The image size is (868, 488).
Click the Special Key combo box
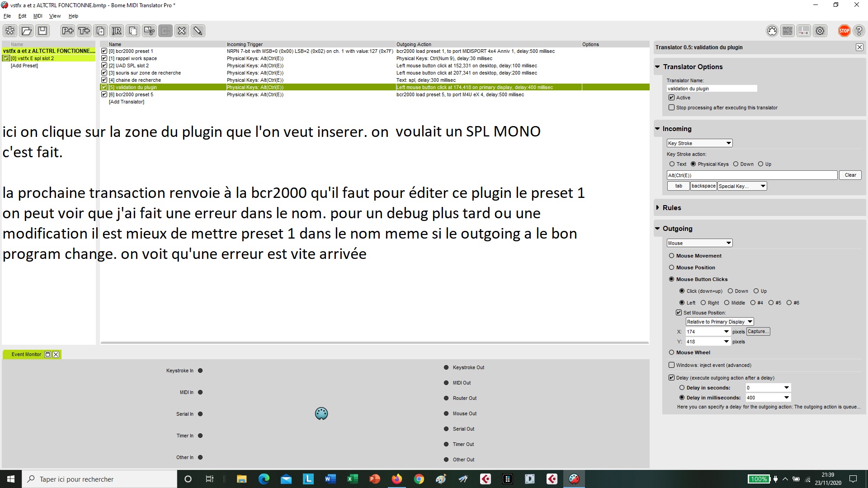(x=741, y=186)
